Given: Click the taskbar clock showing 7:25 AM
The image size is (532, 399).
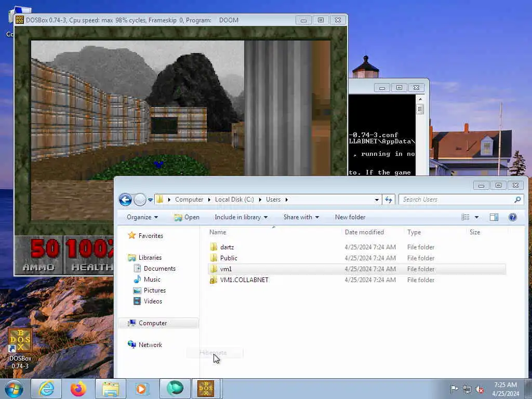Looking at the screenshot, I should pyautogui.click(x=505, y=389).
